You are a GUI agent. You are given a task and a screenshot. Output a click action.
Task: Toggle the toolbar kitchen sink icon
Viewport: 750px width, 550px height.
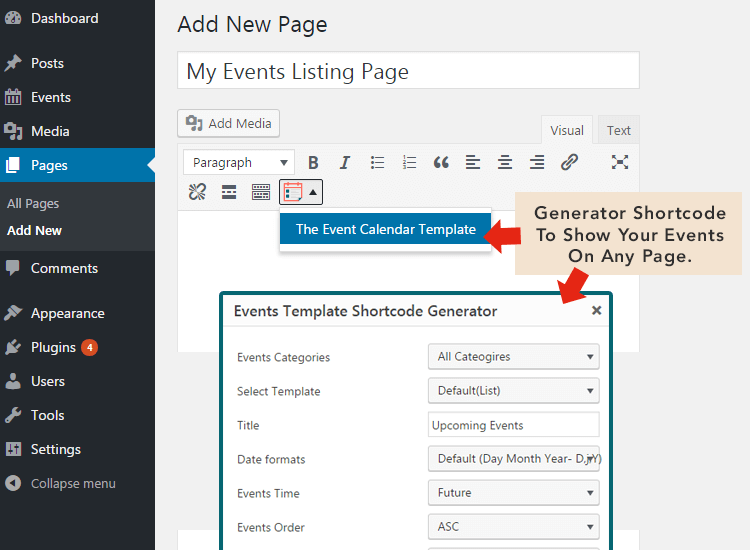click(261, 192)
